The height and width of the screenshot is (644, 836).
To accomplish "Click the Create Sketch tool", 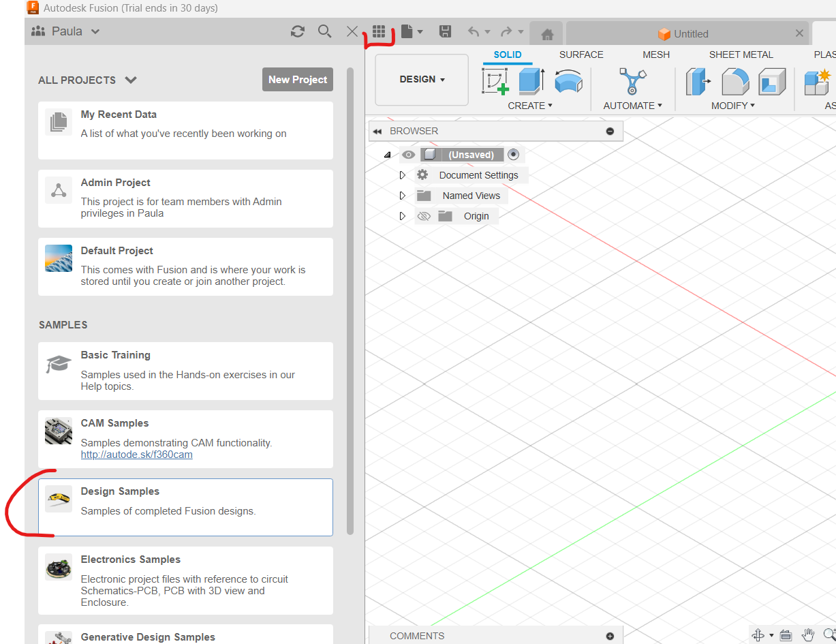I will click(496, 81).
